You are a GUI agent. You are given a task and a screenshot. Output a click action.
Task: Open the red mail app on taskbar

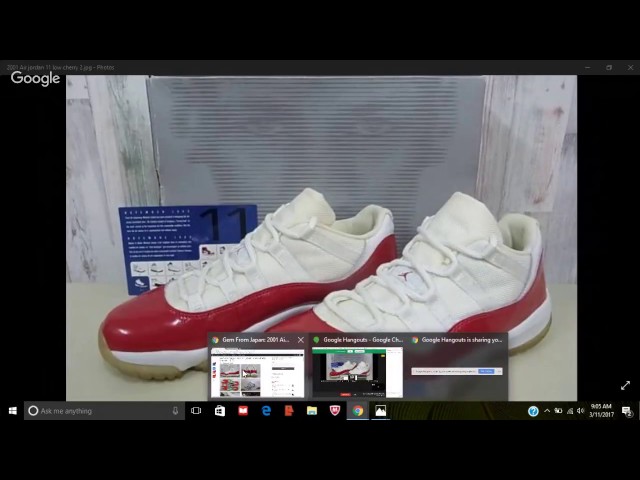[x=243, y=411]
